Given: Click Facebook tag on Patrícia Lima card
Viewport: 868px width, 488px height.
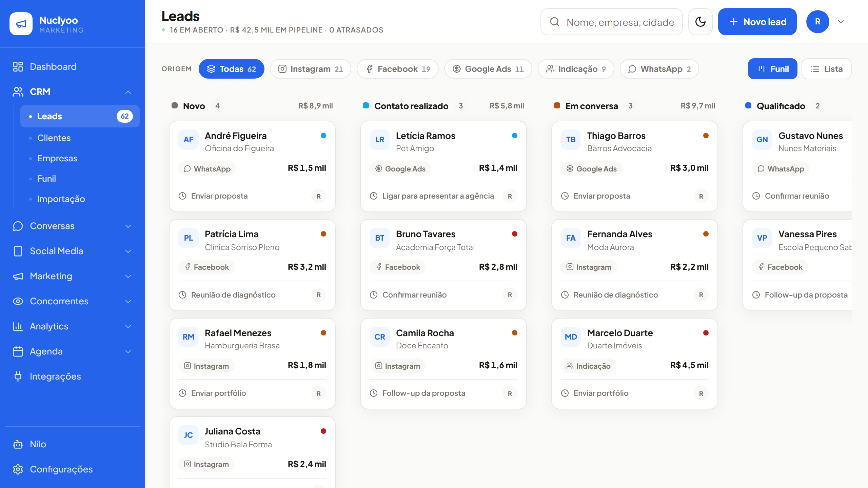Looking at the screenshot, I should pos(206,267).
